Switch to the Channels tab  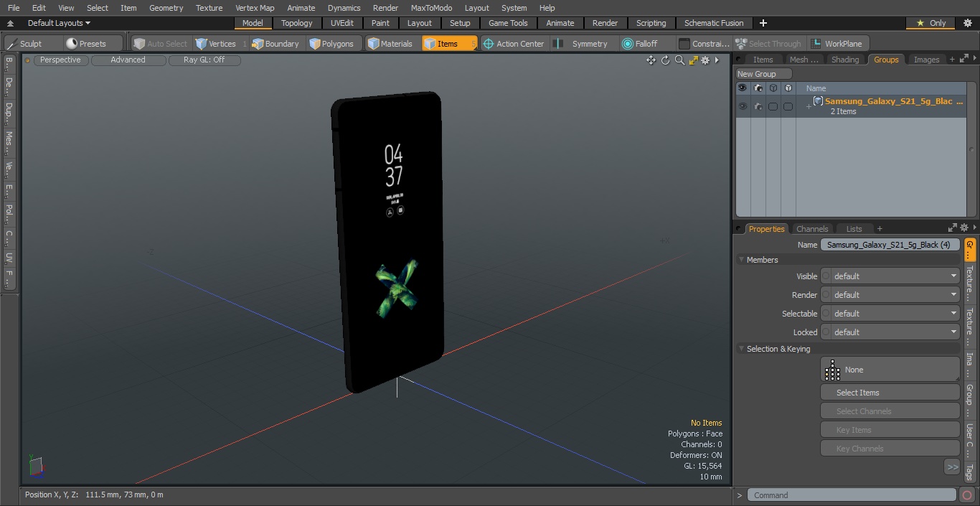coord(812,229)
